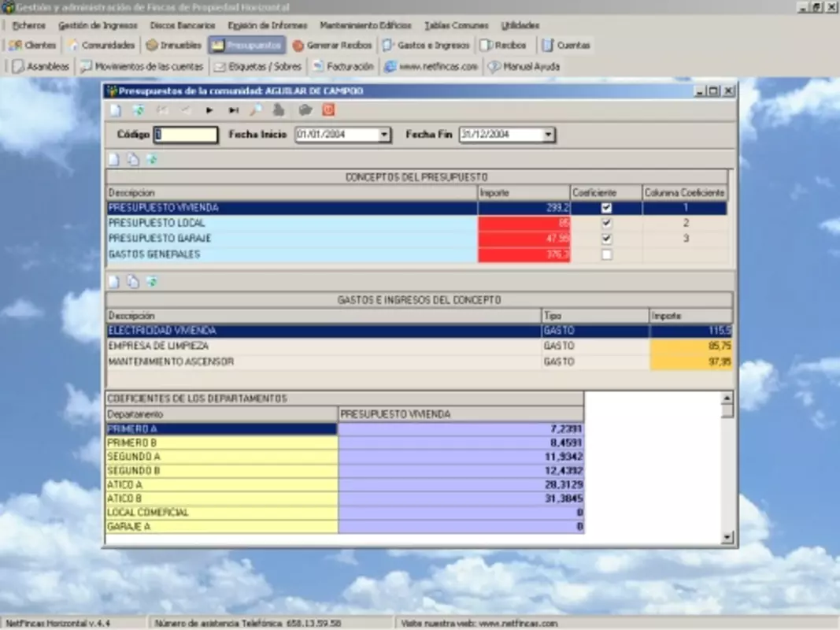
Task: Copy concept icon above Conceptos del Presupuesto
Action: tap(133, 160)
